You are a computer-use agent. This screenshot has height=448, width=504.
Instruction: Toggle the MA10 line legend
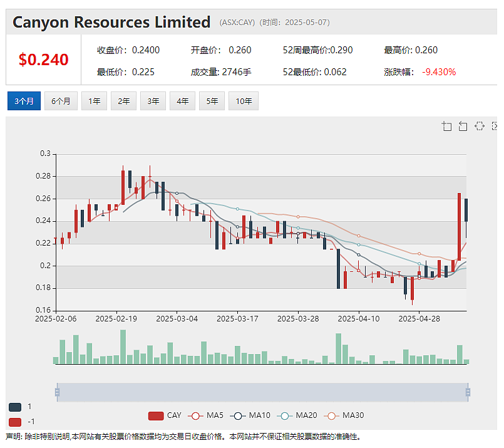tap(250, 415)
